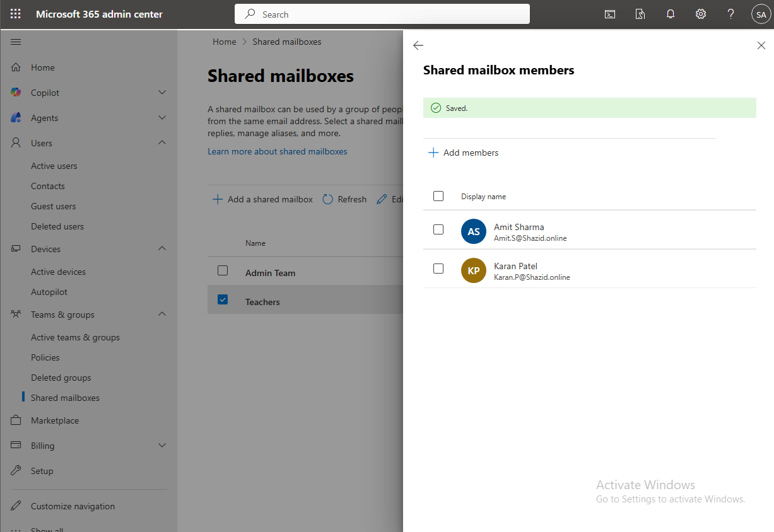Tick the select-all Display name checkbox
Screen dimensions: 774x532
[x=438, y=196]
